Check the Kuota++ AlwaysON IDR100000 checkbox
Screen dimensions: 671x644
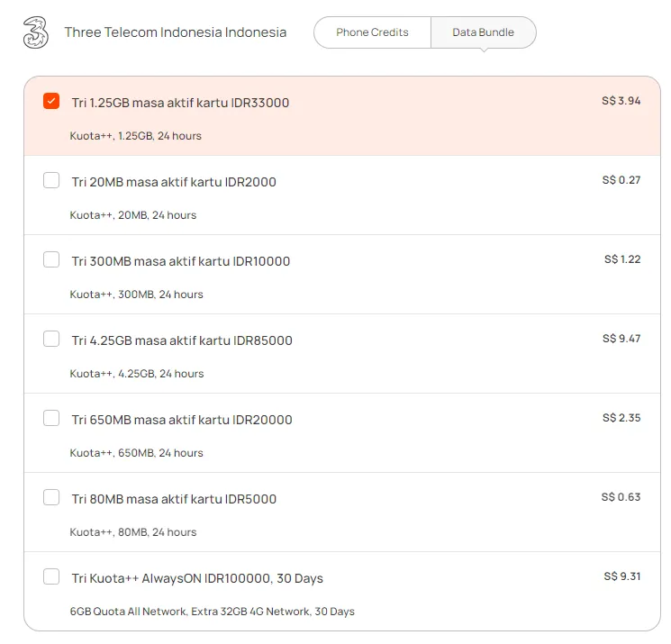(x=51, y=576)
